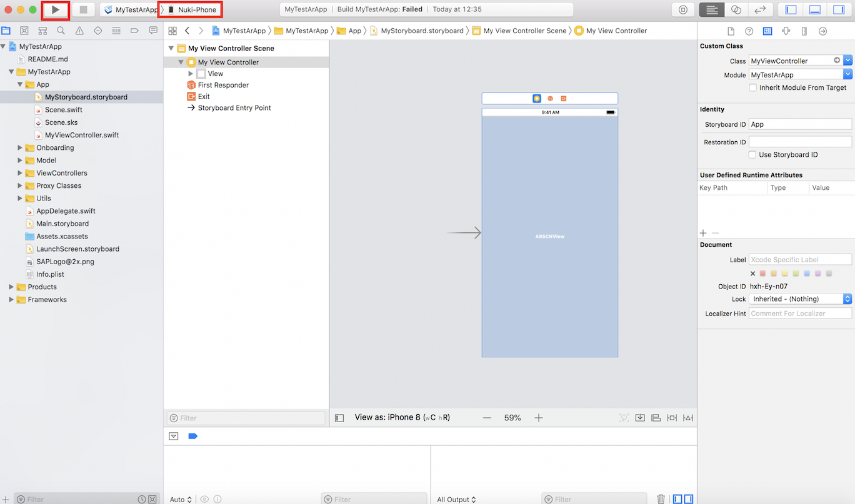Open the Issue navigator warning icon
Viewport: 855px width, 504px height.
pos(79,31)
